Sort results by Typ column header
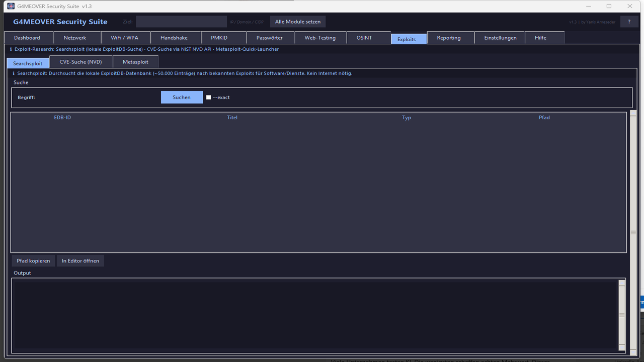The width and height of the screenshot is (644, 362). coord(407,117)
